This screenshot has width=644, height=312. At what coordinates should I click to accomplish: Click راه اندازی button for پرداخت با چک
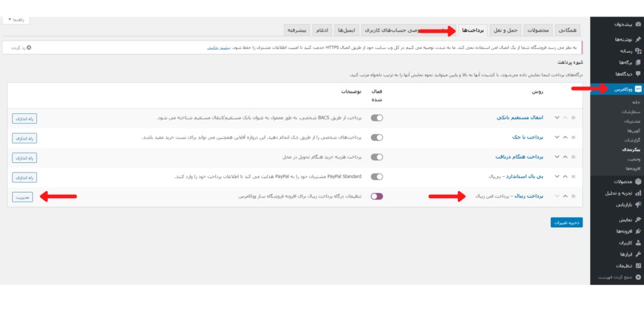pos(25,138)
